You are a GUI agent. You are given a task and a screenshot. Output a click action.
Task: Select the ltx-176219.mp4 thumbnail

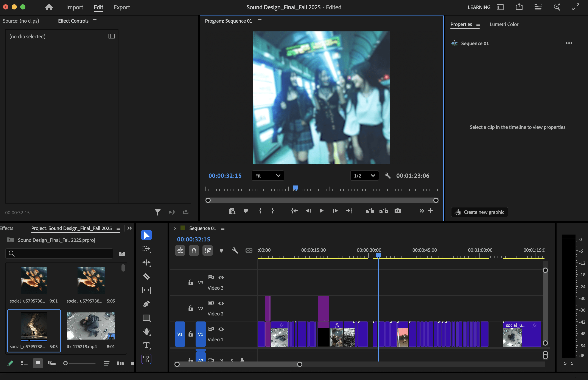click(91, 326)
